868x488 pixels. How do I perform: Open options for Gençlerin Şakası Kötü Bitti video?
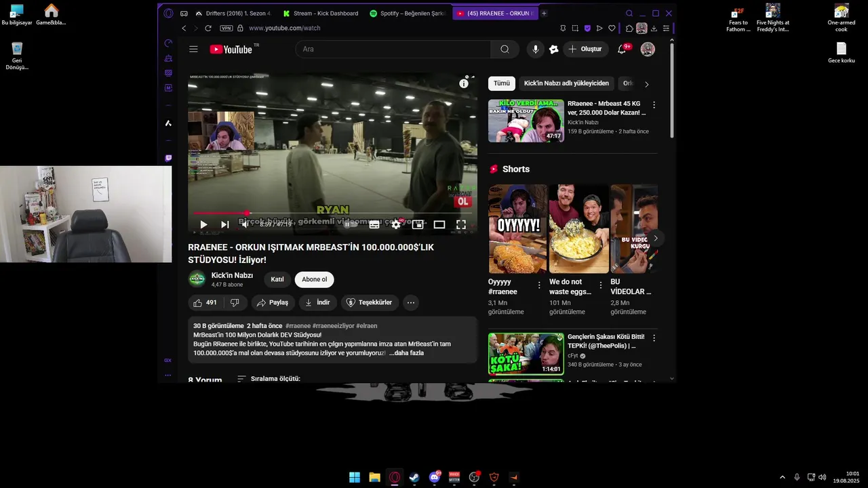pos(654,338)
